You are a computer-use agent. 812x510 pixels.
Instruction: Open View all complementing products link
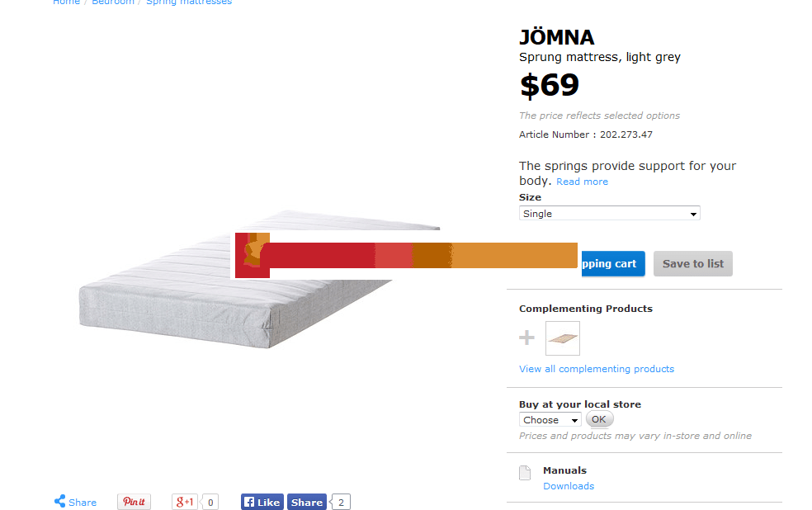[x=596, y=369]
